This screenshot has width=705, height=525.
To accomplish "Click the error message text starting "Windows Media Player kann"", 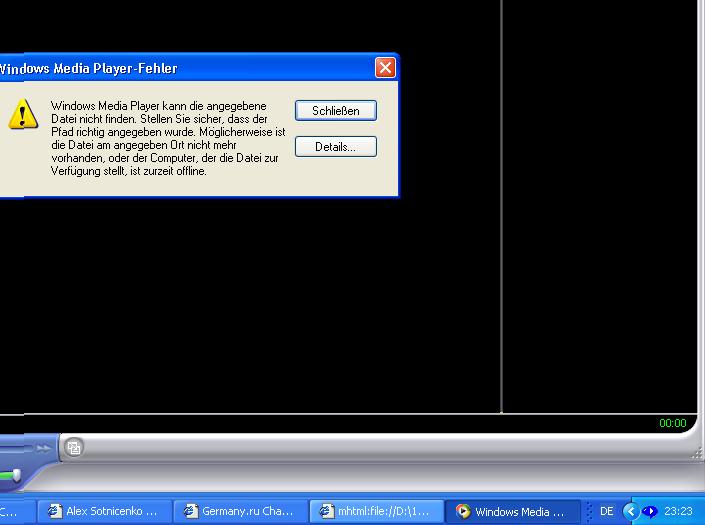I will tap(168, 138).
